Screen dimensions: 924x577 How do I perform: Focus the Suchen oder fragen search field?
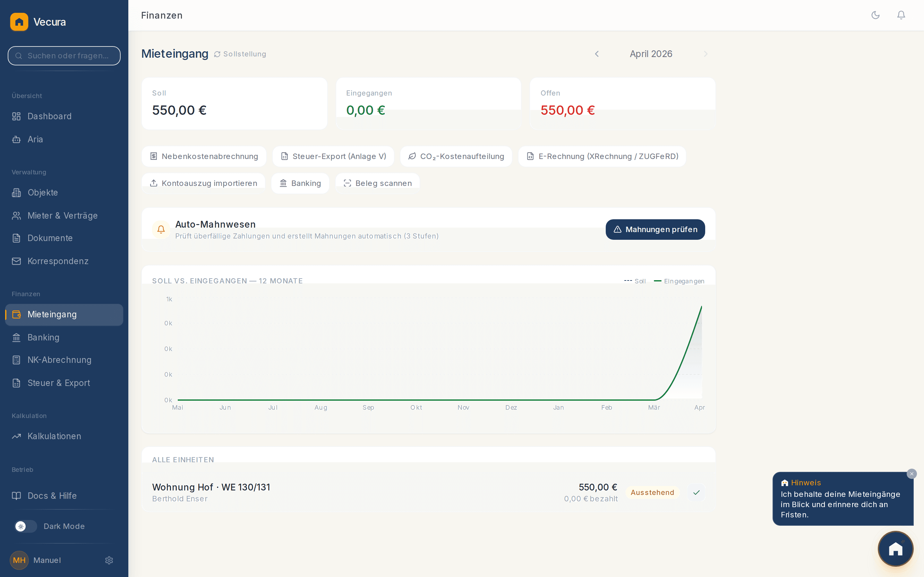tap(64, 56)
